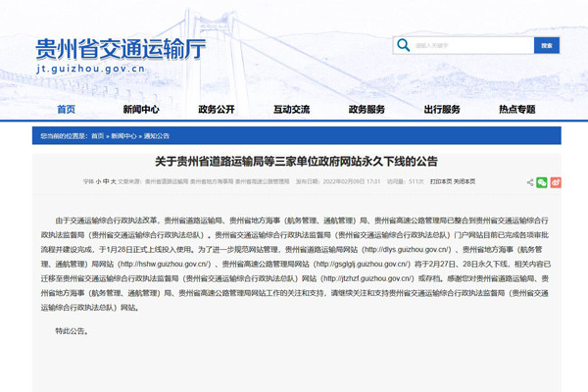588x392 pixels.
Task: Share article via red Weibo icon
Action: click(556, 182)
